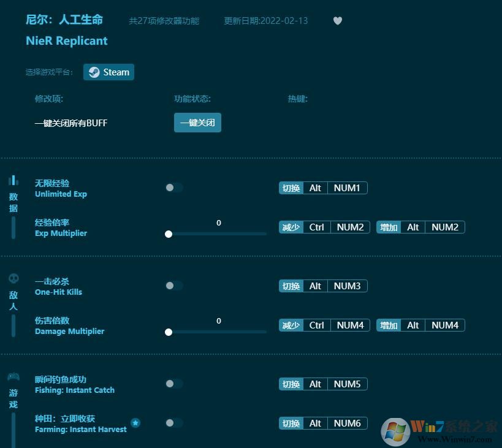Click the NUM3 hotkey label for One-Hit Kills

(347, 286)
